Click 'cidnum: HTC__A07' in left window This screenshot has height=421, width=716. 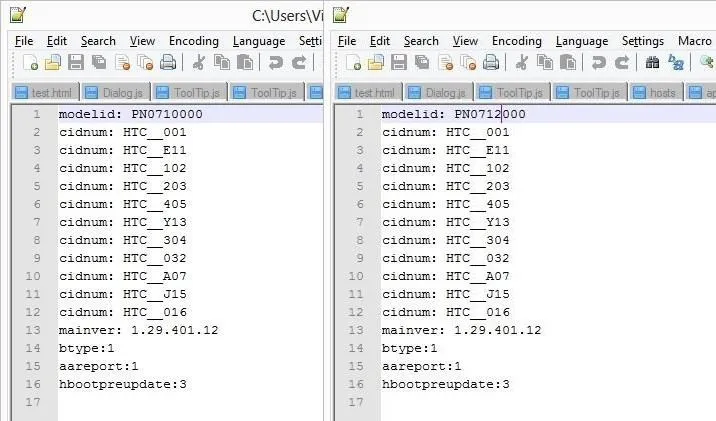point(122,276)
